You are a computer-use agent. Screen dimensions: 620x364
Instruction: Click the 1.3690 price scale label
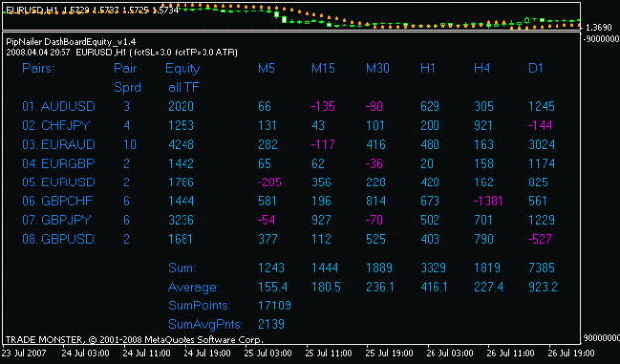point(598,28)
